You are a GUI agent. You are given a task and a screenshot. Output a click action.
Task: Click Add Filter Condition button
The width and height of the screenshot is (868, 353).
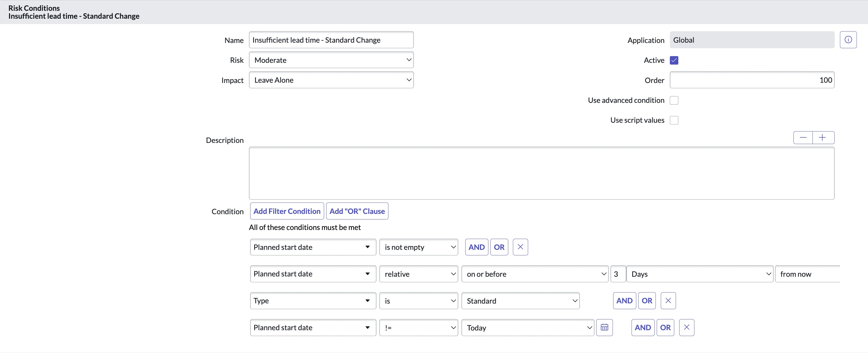click(x=287, y=211)
